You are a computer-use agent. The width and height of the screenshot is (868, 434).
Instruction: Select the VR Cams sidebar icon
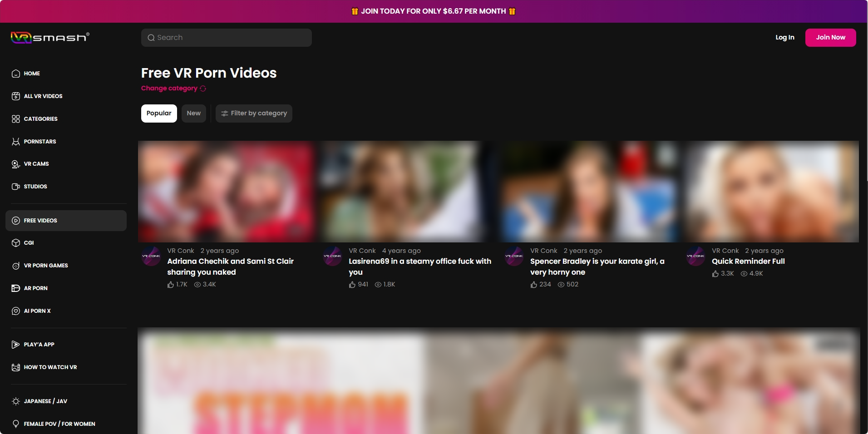pyautogui.click(x=16, y=164)
